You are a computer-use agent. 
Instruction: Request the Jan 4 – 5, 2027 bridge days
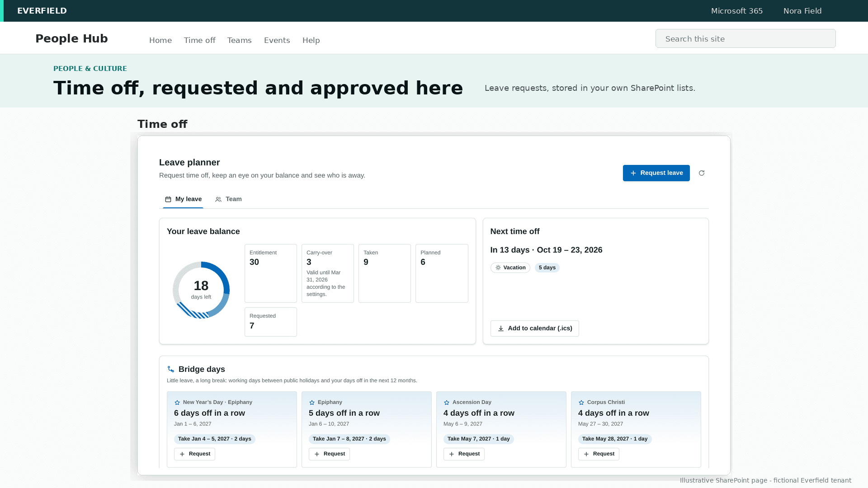pyautogui.click(x=194, y=454)
